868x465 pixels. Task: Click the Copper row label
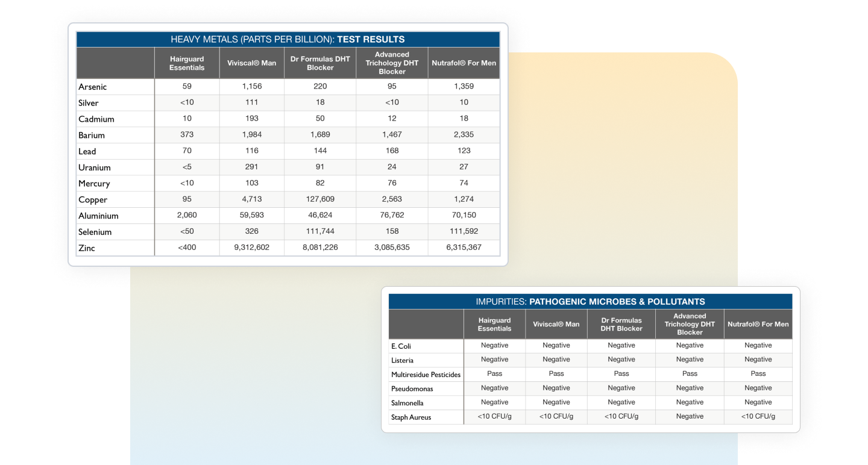coord(93,200)
